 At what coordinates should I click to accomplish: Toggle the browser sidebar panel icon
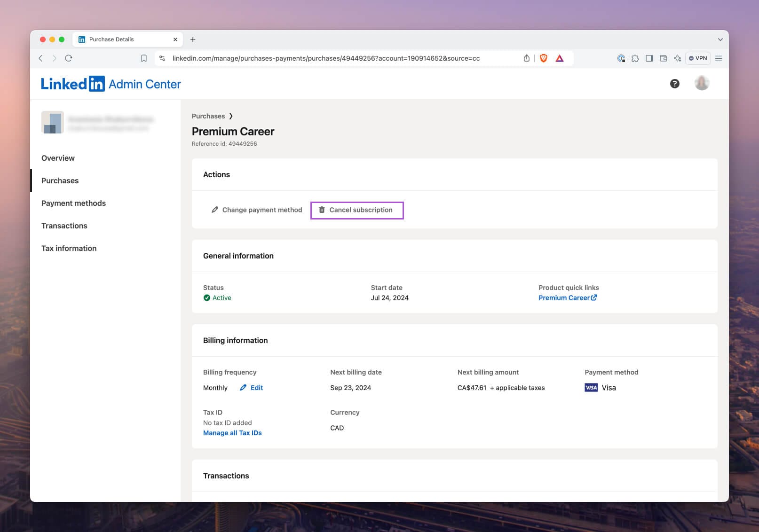pyautogui.click(x=649, y=58)
